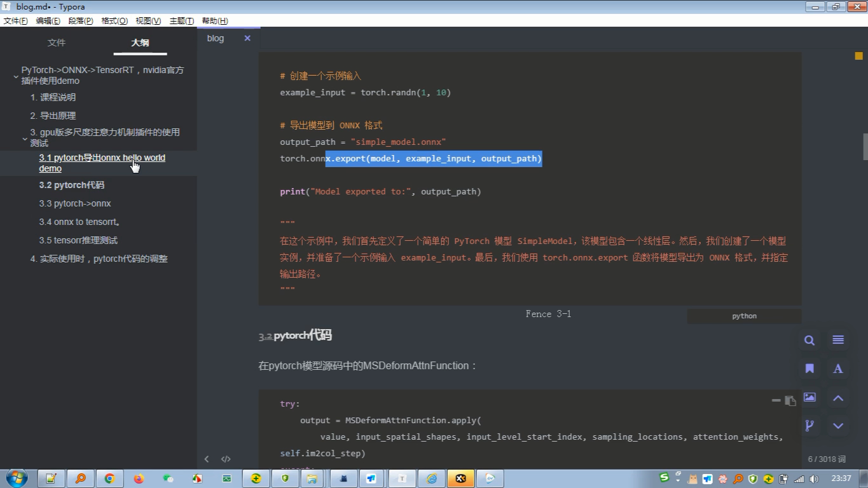Click the '3.2 pytorch代码' heading in the document
868x488 pixels.
point(295,335)
